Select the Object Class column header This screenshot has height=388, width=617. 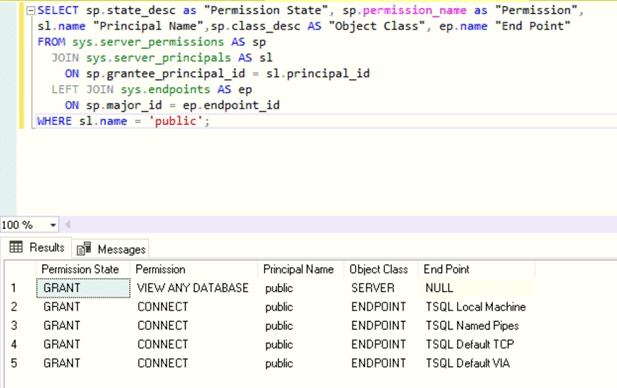click(x=381, y=269)
